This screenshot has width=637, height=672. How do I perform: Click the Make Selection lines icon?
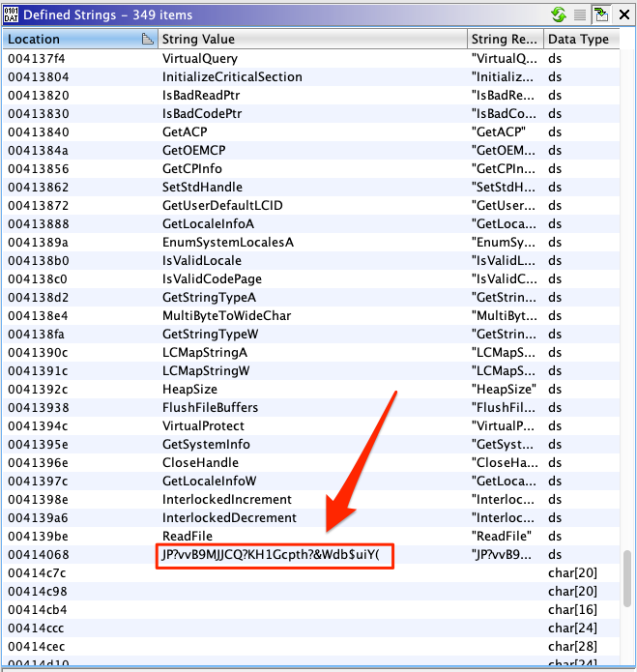(580, 15)
